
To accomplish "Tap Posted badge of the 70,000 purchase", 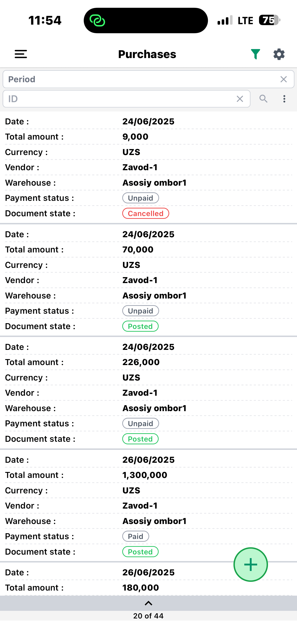I will 140,326.
